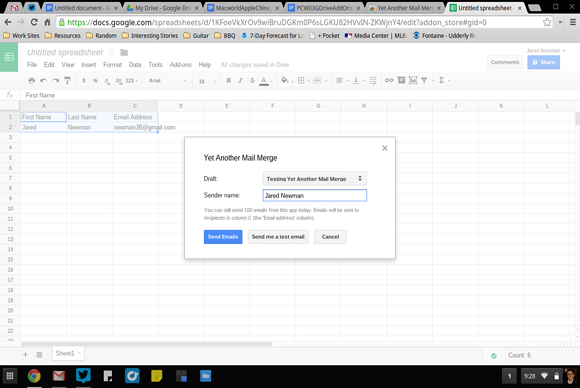Viewport: 580px width, 388px height.
Task: Open the functions sigma menu
Action: pyautogui.click(x=443, y=80)
